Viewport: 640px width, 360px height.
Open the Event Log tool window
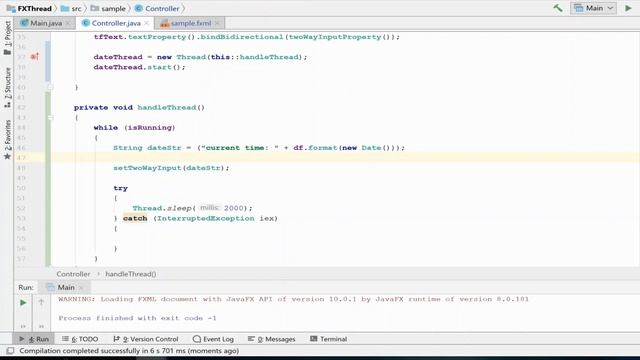pos(213,339)
